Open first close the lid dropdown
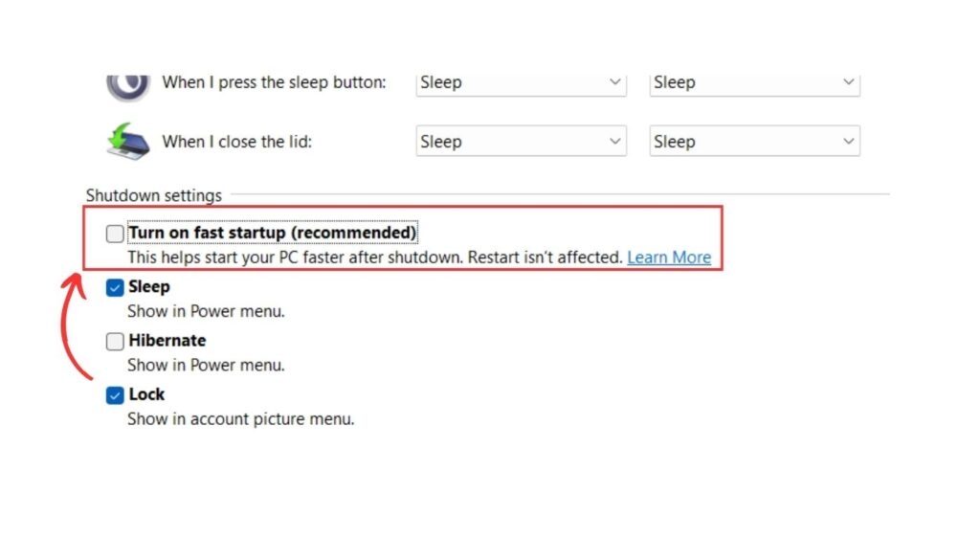Screen dimensions: 980x560 coord(522,142)
